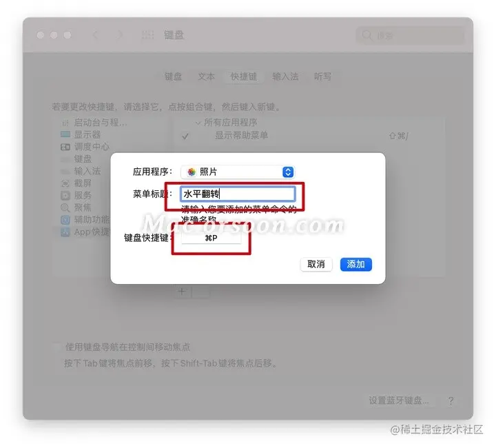Click the show-all grid icon in toolbar
Image resolution: width=496 pixels, height=448 pixels.
pyautogui.click(x=147, y=34)
